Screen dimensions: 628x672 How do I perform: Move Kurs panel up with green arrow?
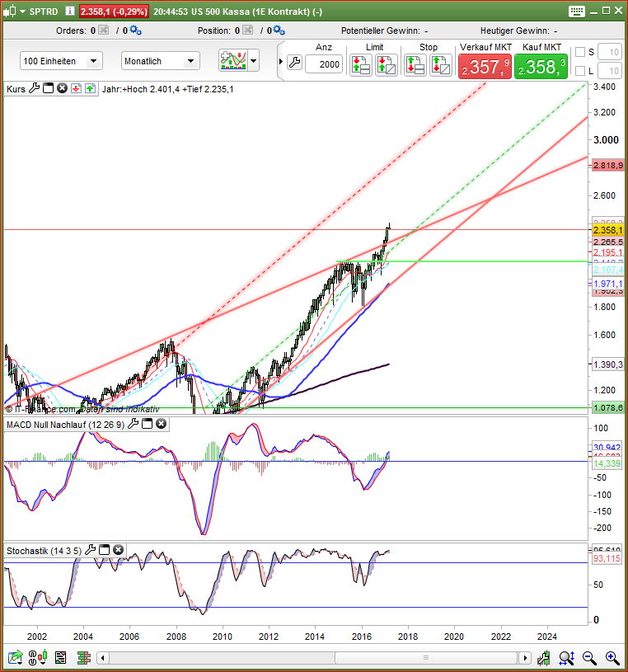click(90, 89)
